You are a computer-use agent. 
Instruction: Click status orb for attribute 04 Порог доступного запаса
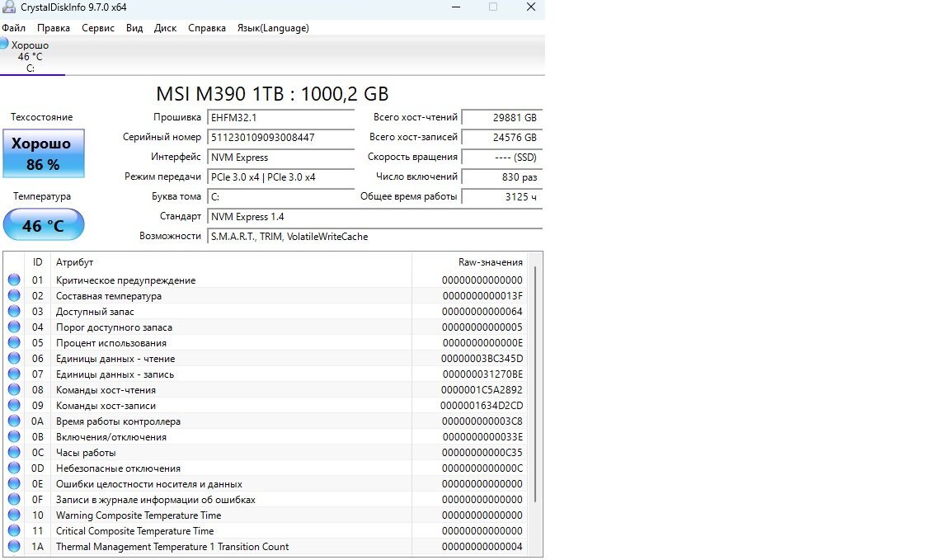14,327
